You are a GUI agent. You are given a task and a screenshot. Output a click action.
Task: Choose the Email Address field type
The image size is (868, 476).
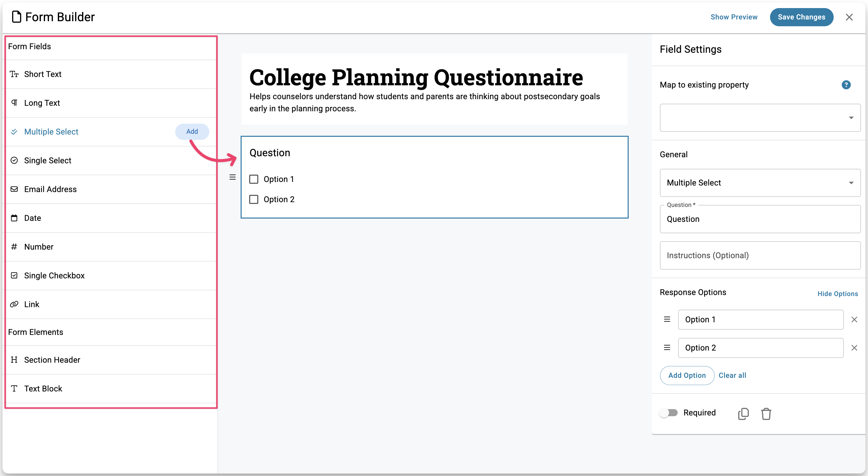coord(50,189)
